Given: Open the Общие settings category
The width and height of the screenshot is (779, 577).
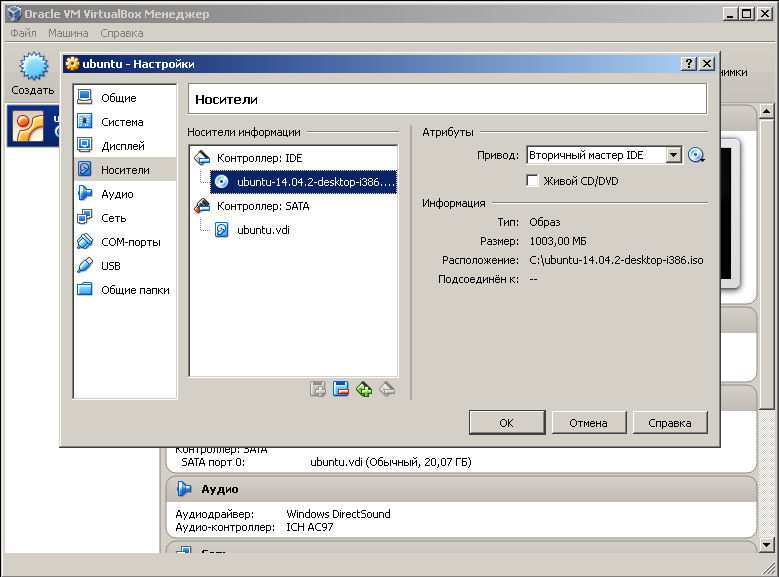Looking at the screenshot, I should click(x=125, y=98).
